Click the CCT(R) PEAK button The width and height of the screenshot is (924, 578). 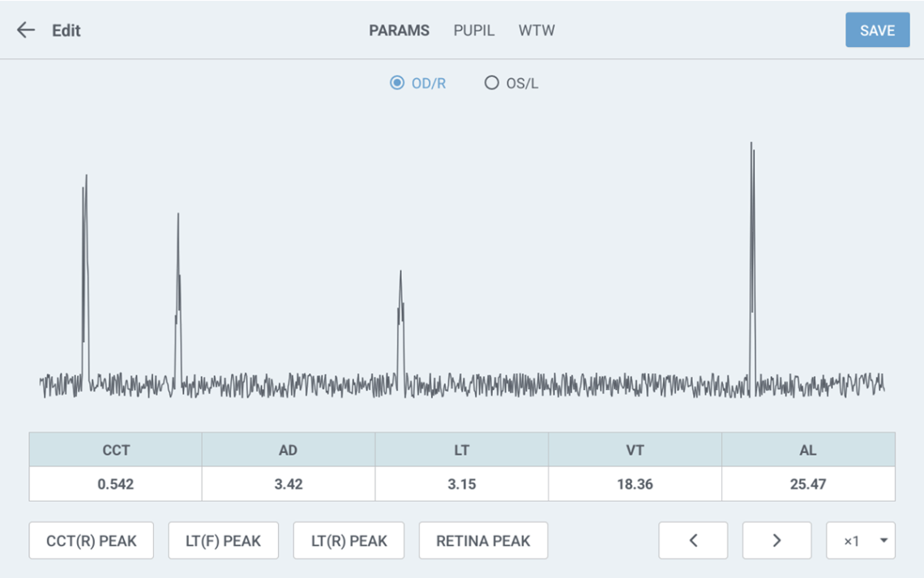91,541
